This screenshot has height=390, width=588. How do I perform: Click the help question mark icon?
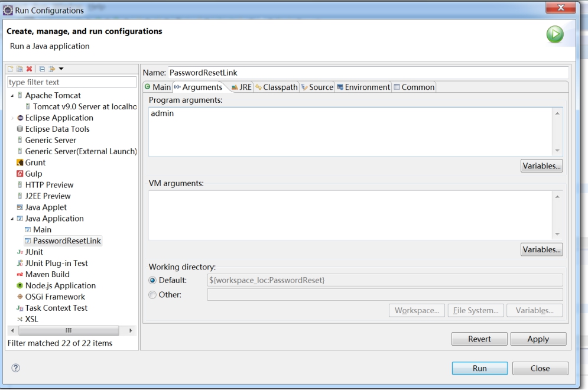click(16, 368)
